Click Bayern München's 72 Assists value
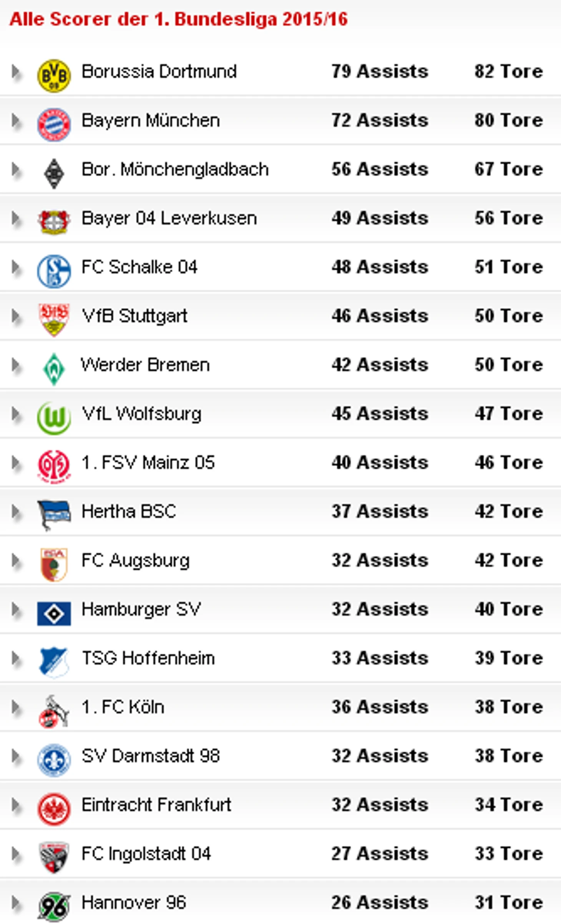 [x=380, y=120]
